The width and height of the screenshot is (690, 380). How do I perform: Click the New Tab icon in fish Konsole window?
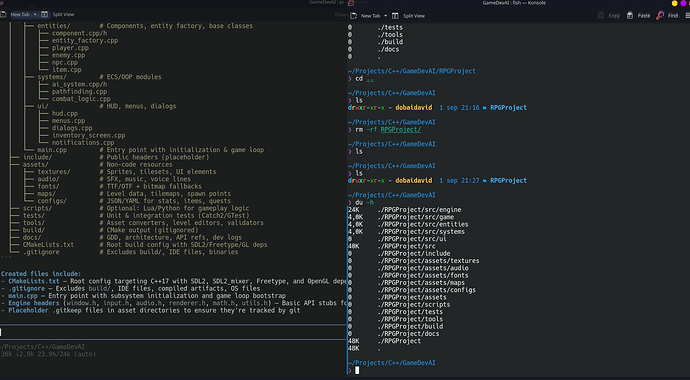pos(353,16)
